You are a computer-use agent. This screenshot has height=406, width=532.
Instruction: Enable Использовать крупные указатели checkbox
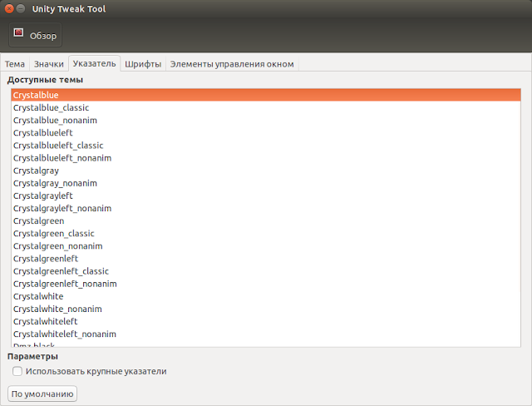(17, 371)
